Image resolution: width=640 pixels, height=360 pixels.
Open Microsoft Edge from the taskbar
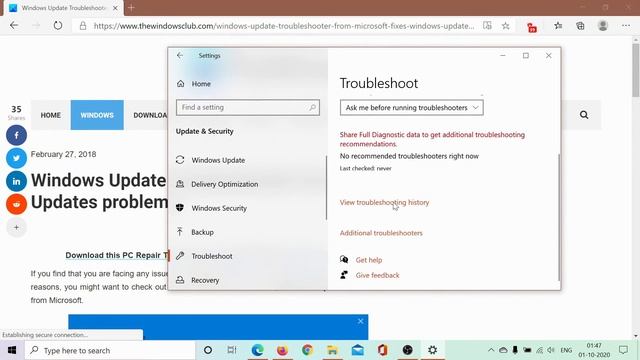(257, 350)
